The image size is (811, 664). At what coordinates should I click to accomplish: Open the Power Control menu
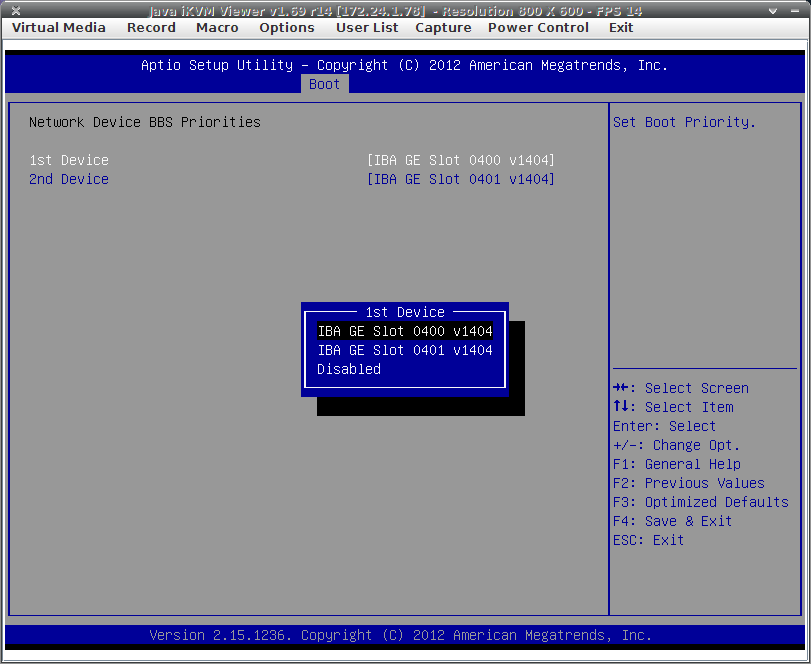pyautogui.click(x=538, y=28)
